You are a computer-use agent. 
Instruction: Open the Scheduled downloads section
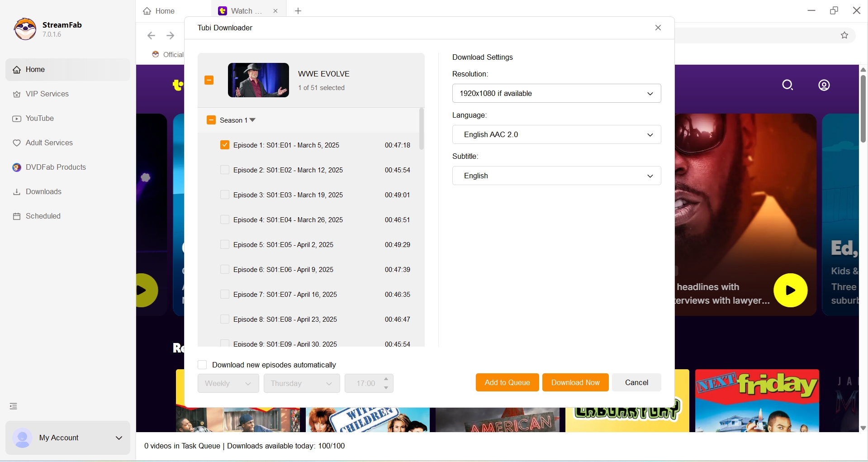click(x=43, y=216)
